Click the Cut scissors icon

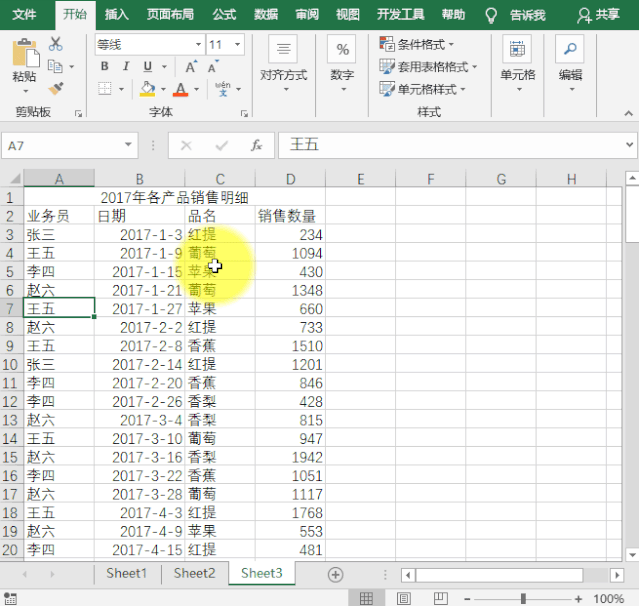pyautogui.click(x=55, y=44)
